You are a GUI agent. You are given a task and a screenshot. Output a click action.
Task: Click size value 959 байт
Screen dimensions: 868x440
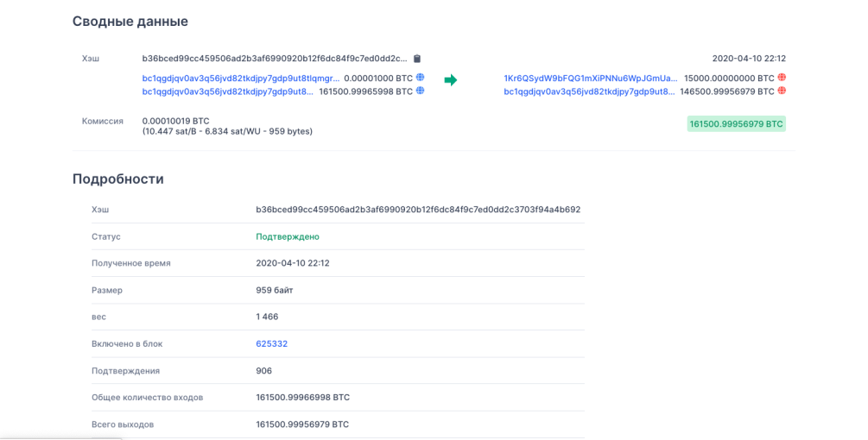pyautogui.click(x=274, y=290)
